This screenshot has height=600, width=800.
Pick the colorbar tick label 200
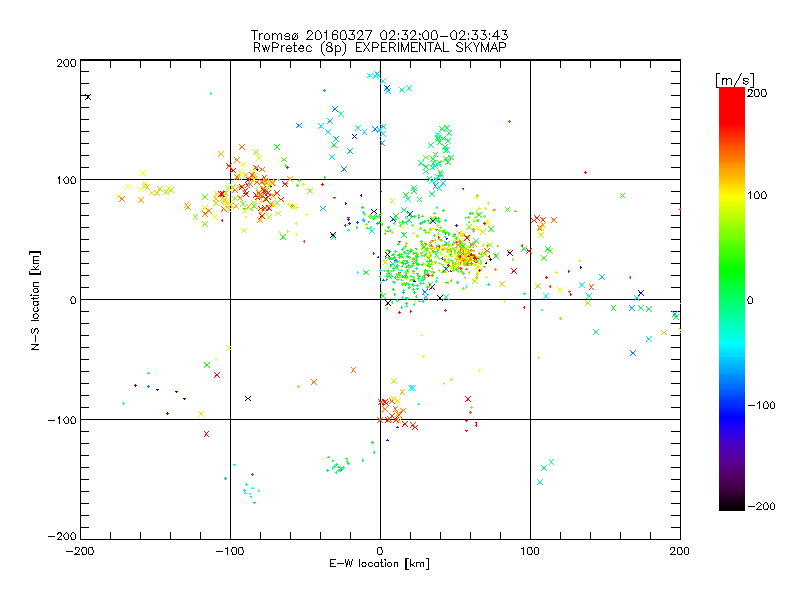click(x=757, y=93)
